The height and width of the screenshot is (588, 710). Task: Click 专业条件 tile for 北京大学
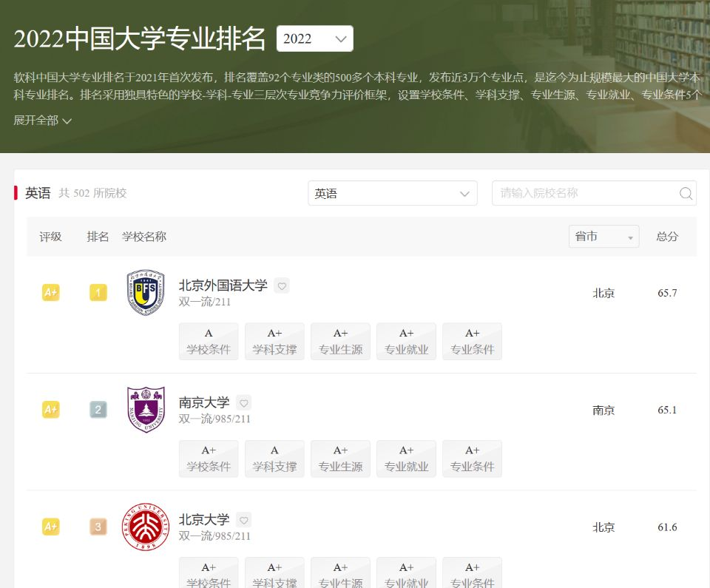(x=473, y=573)
